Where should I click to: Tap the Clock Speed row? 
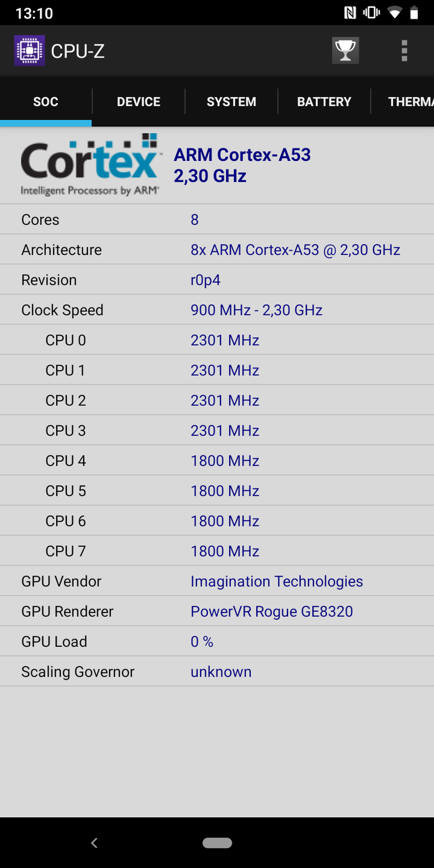point(217,310)
